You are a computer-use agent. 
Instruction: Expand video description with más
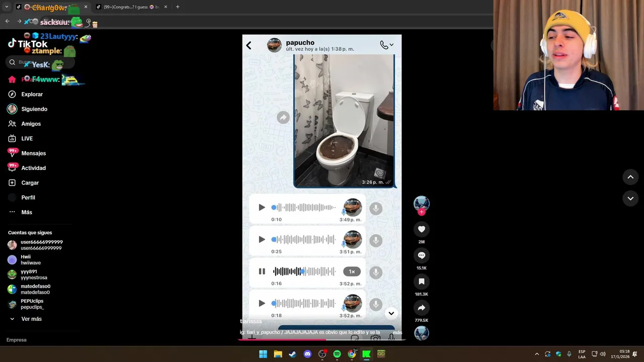tap(397, 332)
